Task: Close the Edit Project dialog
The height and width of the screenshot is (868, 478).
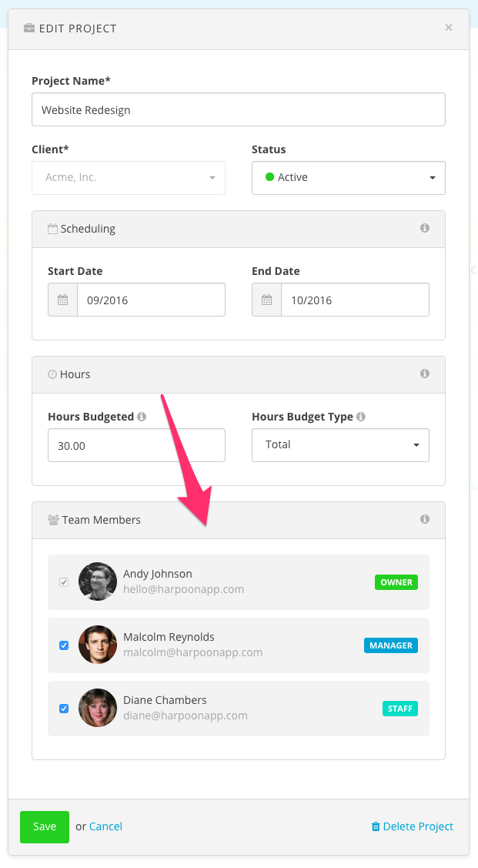Action: 449,28
